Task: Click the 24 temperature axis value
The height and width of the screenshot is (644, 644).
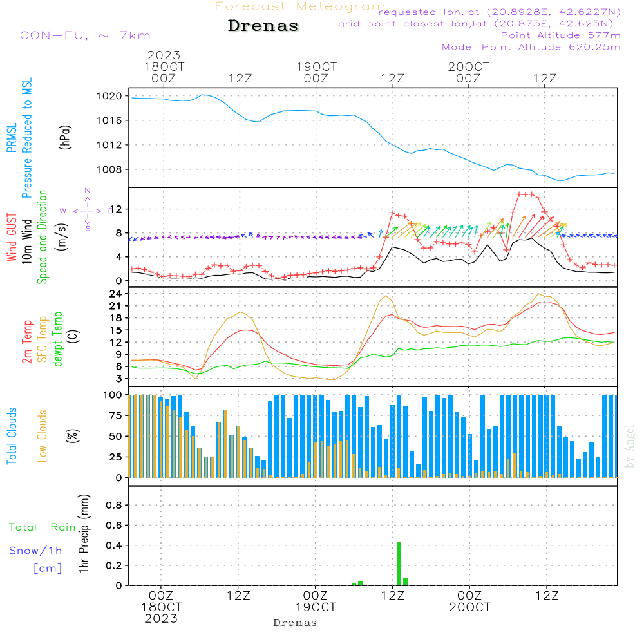Action: pos(115,294)
